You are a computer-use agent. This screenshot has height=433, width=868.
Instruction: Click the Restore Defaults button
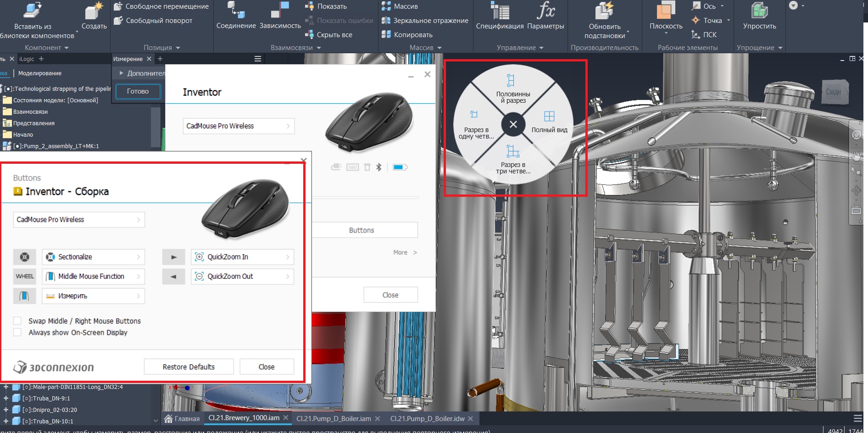(189, 367)
